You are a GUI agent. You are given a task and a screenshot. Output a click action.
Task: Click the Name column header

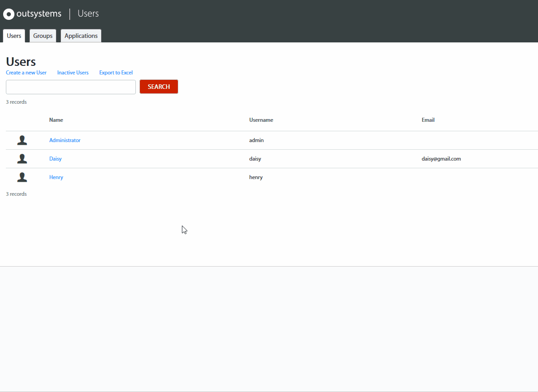coord(56,120)
